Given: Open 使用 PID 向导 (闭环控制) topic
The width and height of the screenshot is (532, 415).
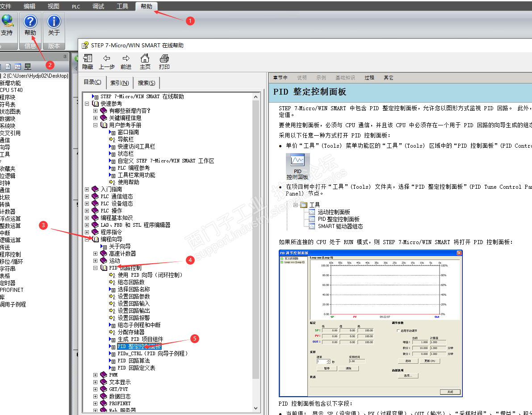Looking at the screenshot, I should (x=150, y=275).
